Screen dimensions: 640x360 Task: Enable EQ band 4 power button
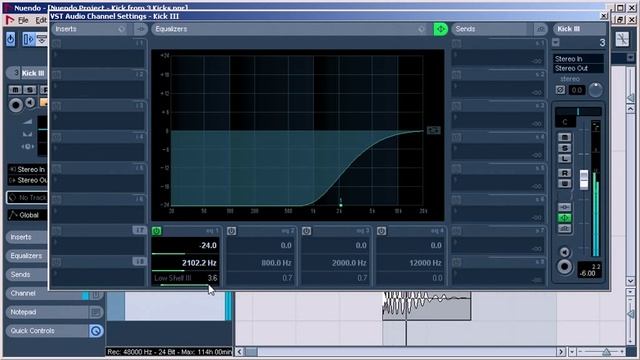(x=381, y=231)
